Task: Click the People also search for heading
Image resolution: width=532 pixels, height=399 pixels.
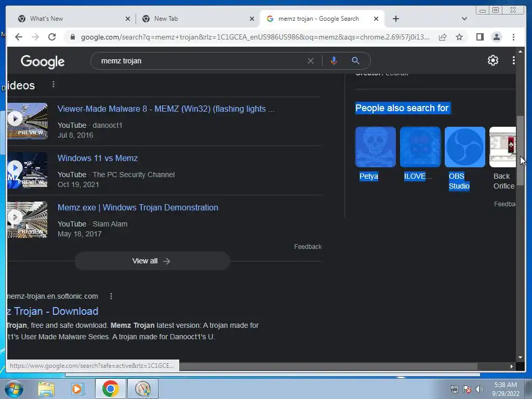Action: [x=402, y=108]
